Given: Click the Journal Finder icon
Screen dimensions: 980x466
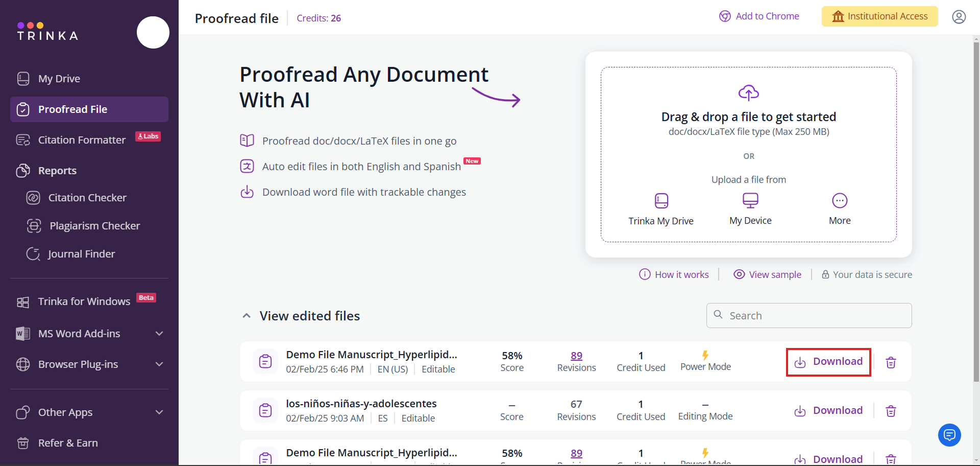Looking at the screenshot, I should coord(33,254).
